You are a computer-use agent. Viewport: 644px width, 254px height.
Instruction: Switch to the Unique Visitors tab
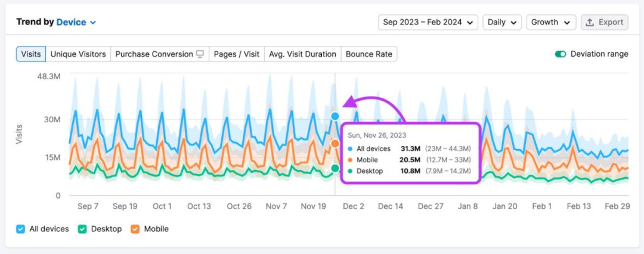pyautogui.click(x=78, y=54)
